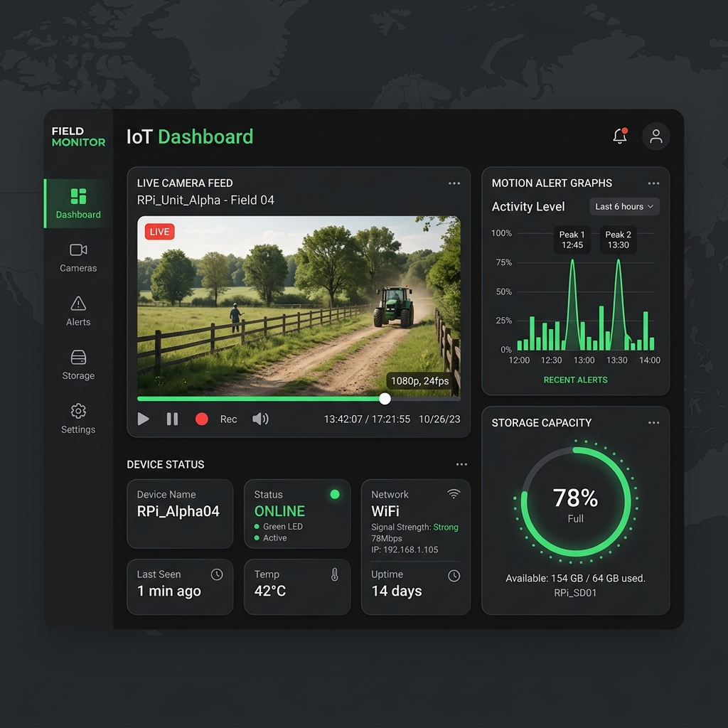Click device name RPi_Alpha04
Image resolution: width=728 pixels, height=728 pixels.
pyautogui.click(x=178, y=511)
